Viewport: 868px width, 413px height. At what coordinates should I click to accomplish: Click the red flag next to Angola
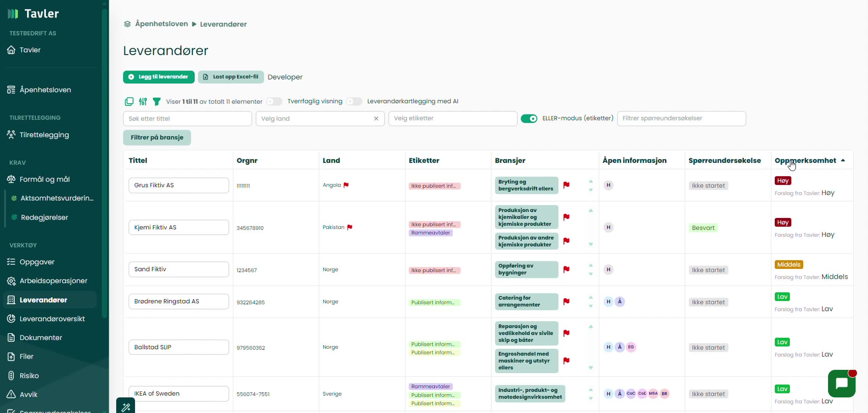pyautogui.click(x=346, y=185)
